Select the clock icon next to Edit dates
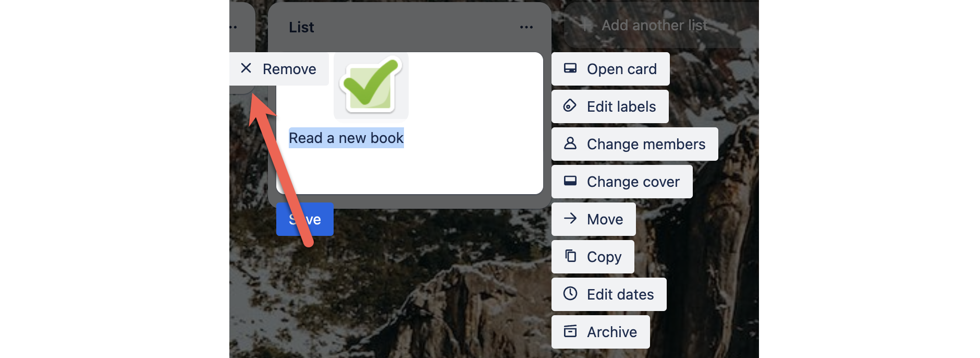 point(571,294)
